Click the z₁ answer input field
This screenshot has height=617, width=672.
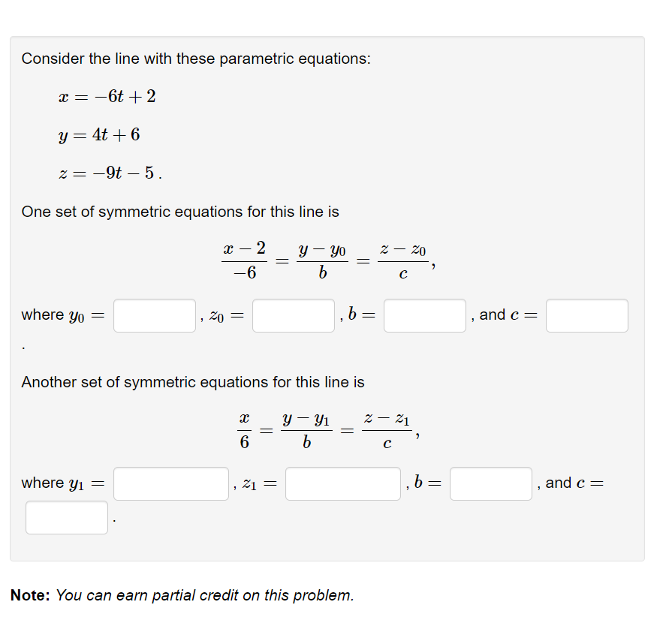[x=342, y=483]
